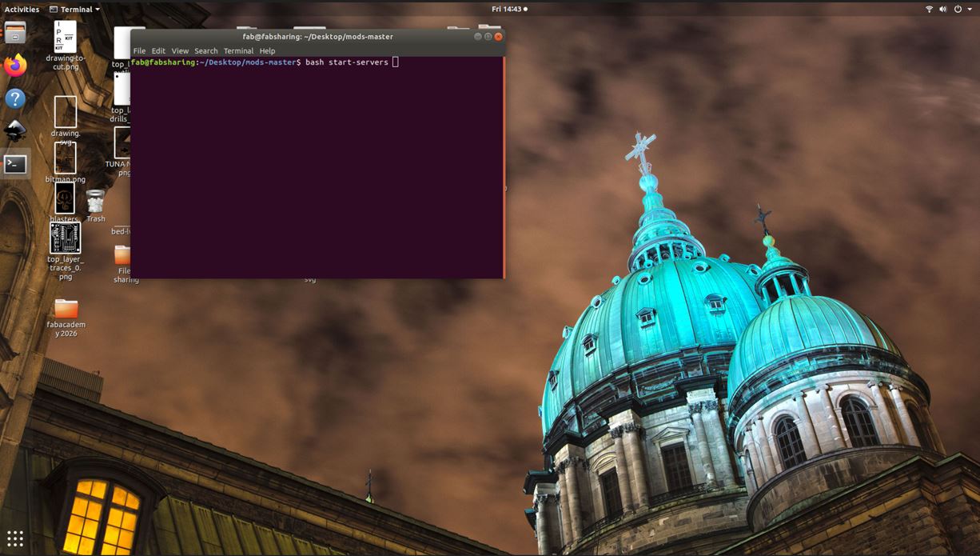Open the Activities overview

pyautogui.click(x=22, y=9)
